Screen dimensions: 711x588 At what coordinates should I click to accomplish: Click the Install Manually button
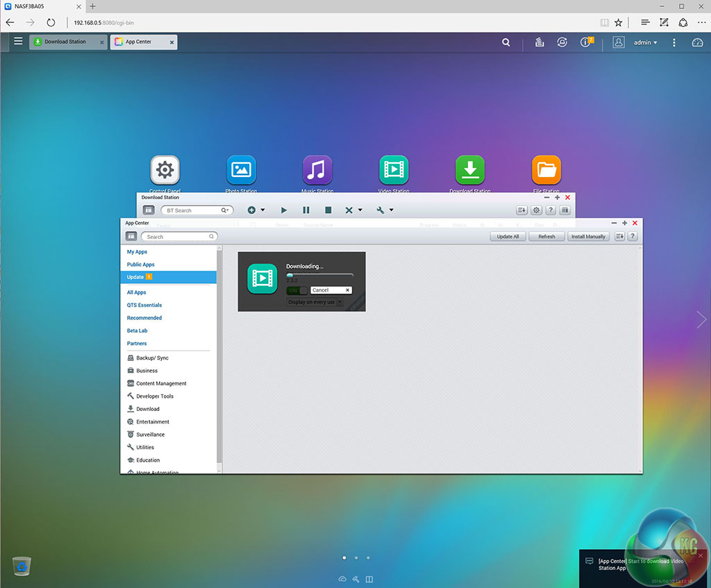click(x=587, y=237)
